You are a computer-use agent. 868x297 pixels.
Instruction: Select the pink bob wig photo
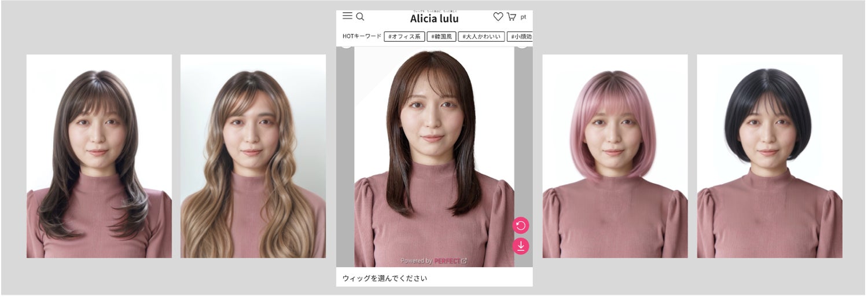(x=615, y=156)
